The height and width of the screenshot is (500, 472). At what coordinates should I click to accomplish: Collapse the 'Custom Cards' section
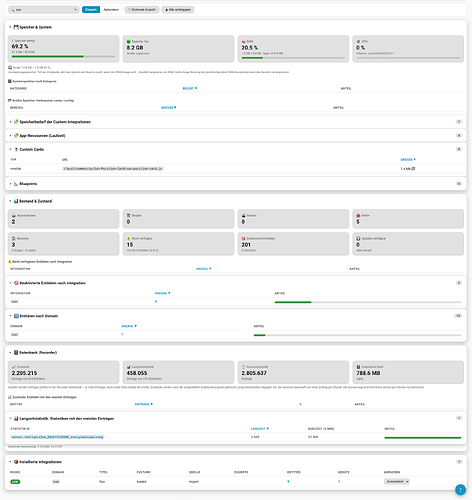(x=10, y=149)
